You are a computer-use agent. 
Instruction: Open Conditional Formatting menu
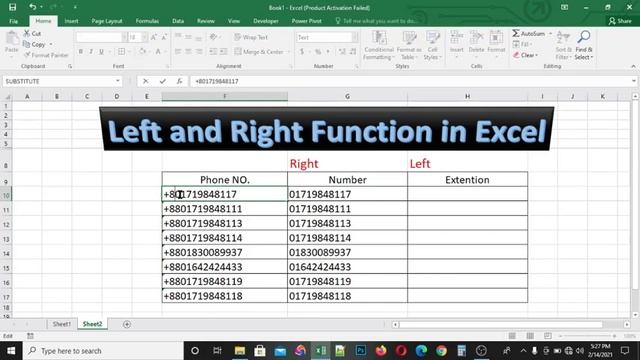(x=379, y=45)
